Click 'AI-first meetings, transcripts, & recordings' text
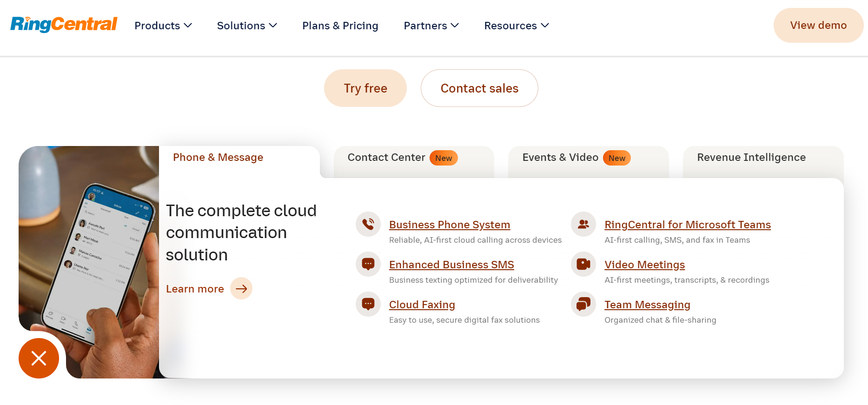The height and width of the screenshot is (405, 868). 687,280
